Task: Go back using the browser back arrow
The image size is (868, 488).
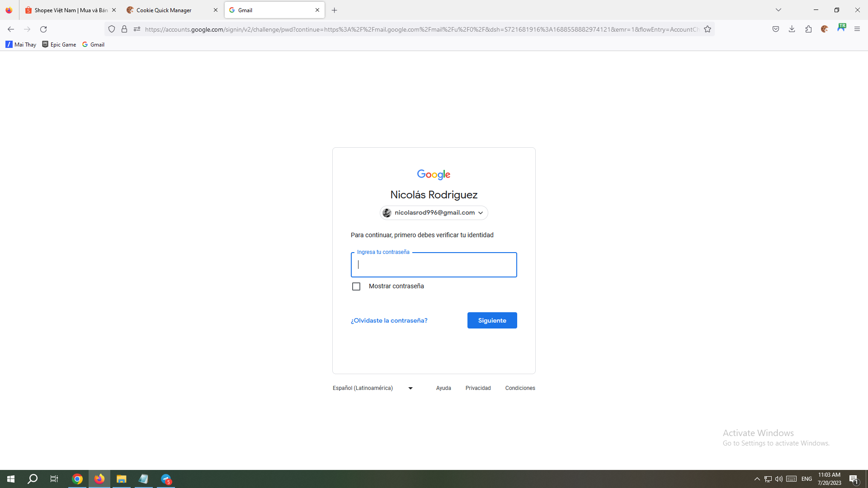Action: (x=11, y=29)
